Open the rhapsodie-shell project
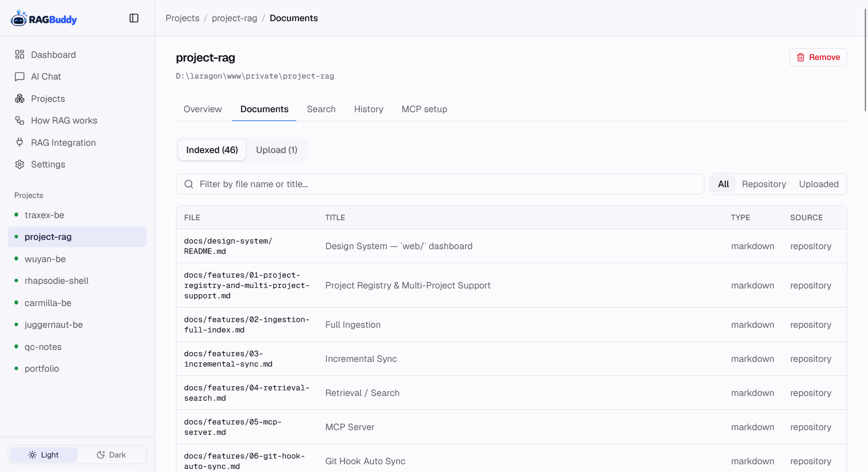The height and width of the screenshot is (472, 868). [77, 281]
